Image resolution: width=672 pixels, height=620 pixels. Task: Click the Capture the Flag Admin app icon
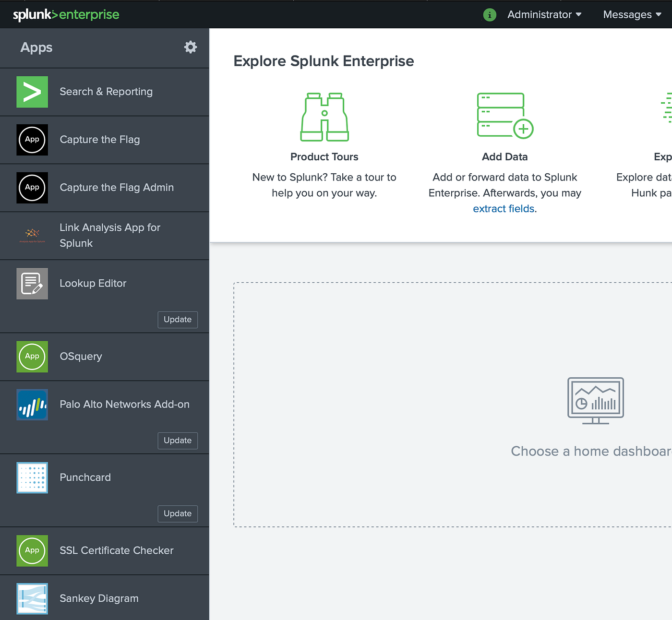pos(32,188)
